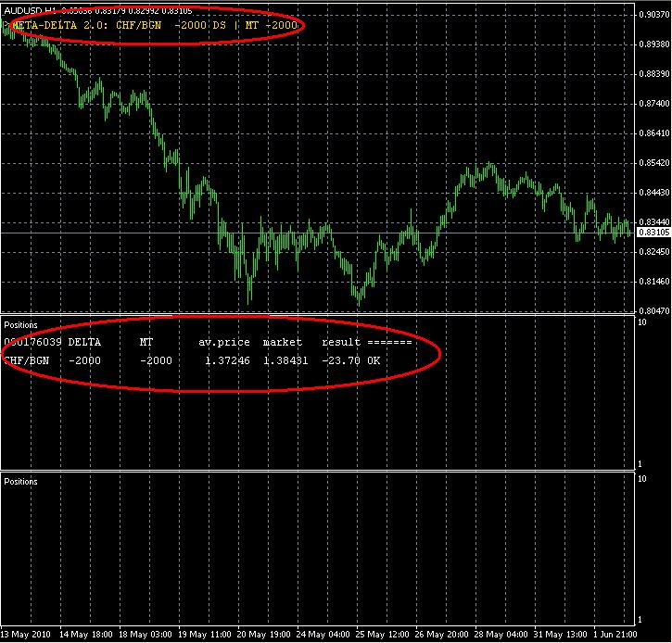This screenshot has width=672, height=643.
Task: Select the market price value 1.38431
Action: click(x=285, y=360)
